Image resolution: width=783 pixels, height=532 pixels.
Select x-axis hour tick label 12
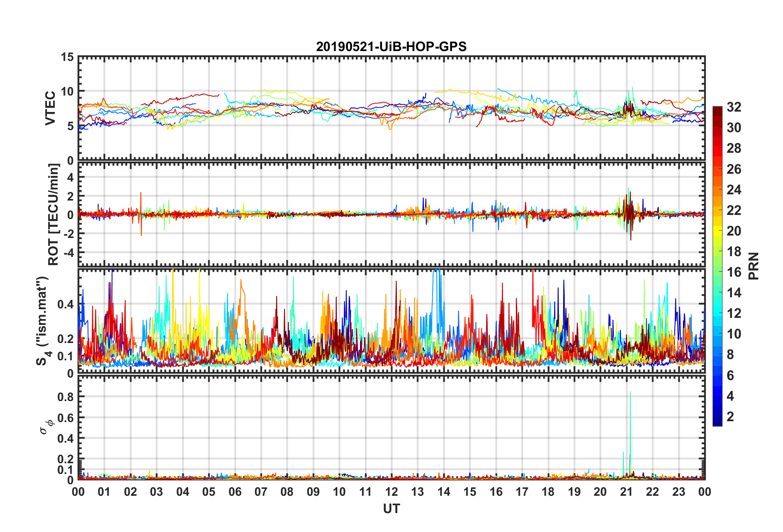391,492
